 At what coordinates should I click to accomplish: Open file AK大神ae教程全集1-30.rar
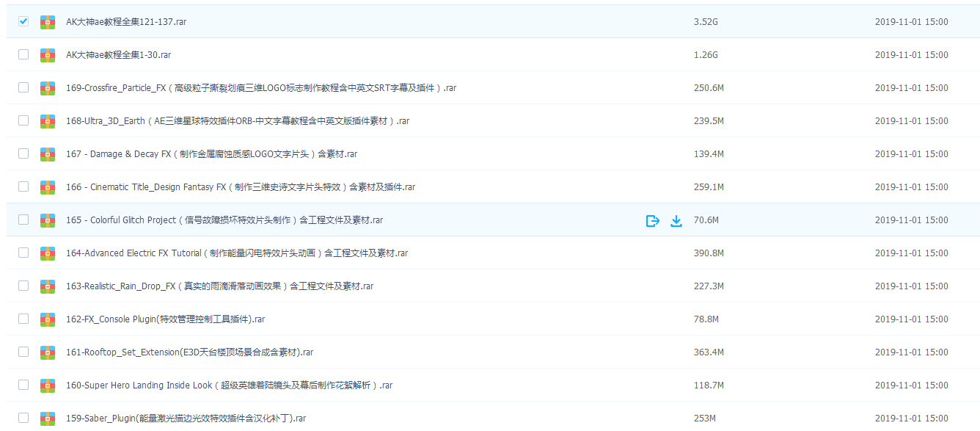(x=119, y=55)
